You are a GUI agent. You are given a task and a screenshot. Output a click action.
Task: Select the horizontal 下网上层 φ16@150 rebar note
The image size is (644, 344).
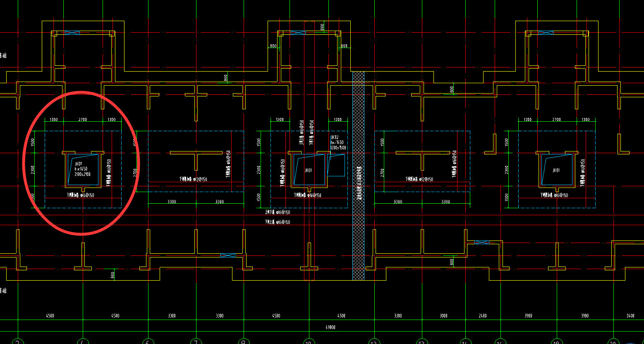[x=277, y=222]
